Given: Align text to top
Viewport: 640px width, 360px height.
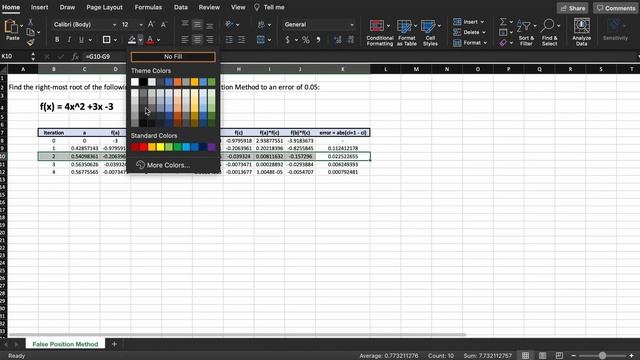Looking at the screenshot, I should (185, 24).
